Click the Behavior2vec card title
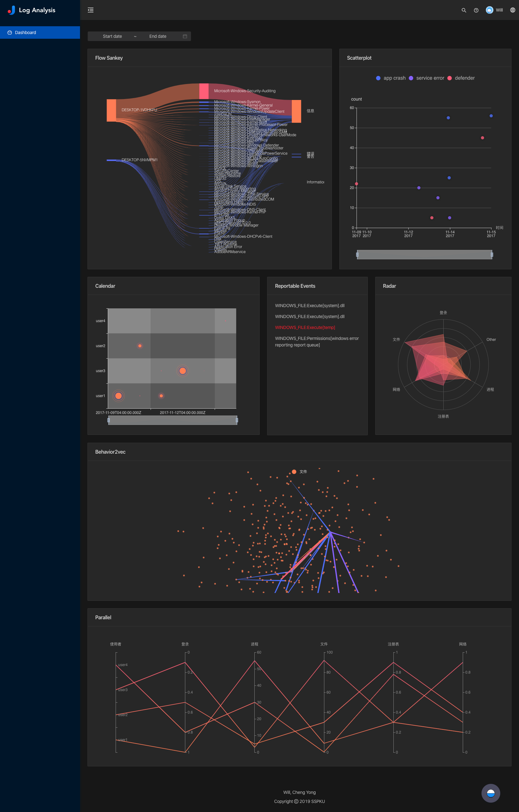The width and height of the screenshot is (519, 812). pos(110,452)
